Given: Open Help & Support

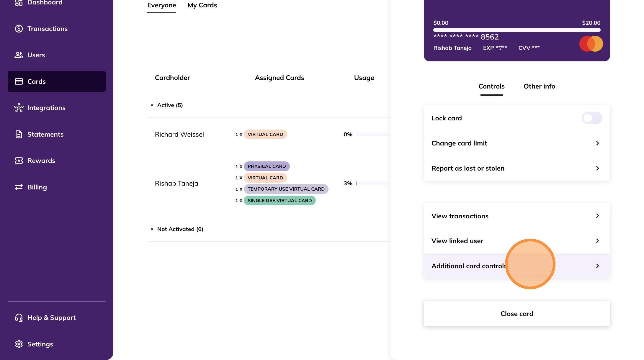Looking at the screenshot, I should pyautogui.click(x=51, y=318).
